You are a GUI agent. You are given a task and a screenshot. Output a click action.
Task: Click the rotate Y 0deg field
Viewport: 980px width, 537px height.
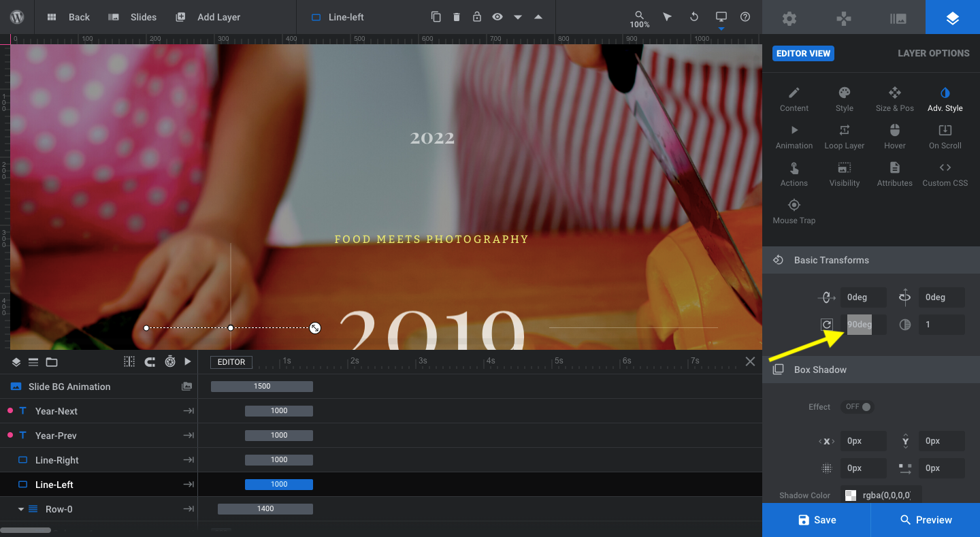(942, 297)
